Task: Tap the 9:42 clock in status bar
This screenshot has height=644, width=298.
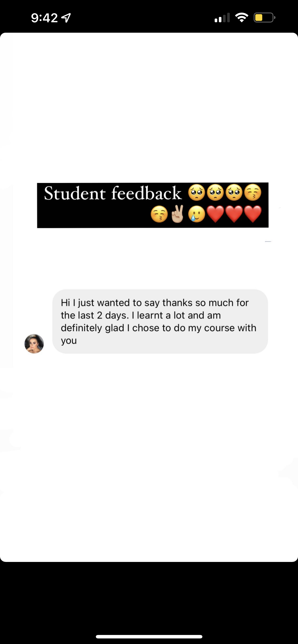Action: (x=45, y=18)
